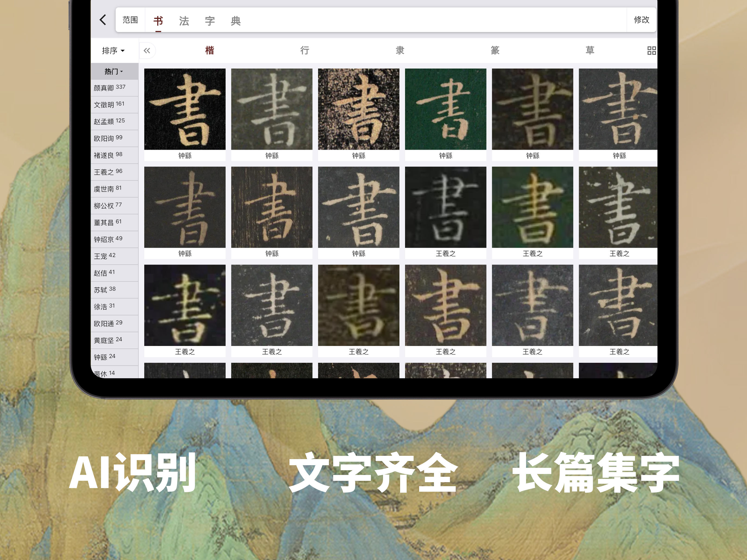Switch to 篆 script style tab

click(495, 51)
